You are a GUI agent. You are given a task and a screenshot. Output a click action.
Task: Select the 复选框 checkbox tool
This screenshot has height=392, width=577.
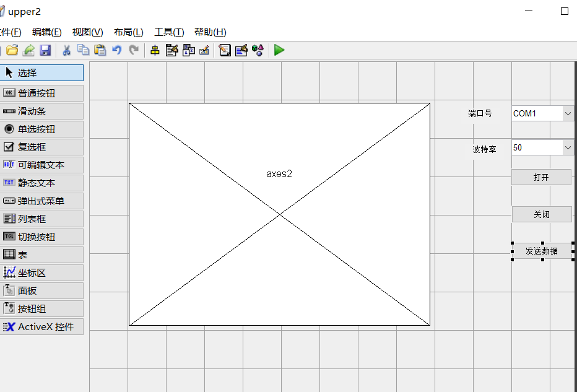click(x=42, y=147)
